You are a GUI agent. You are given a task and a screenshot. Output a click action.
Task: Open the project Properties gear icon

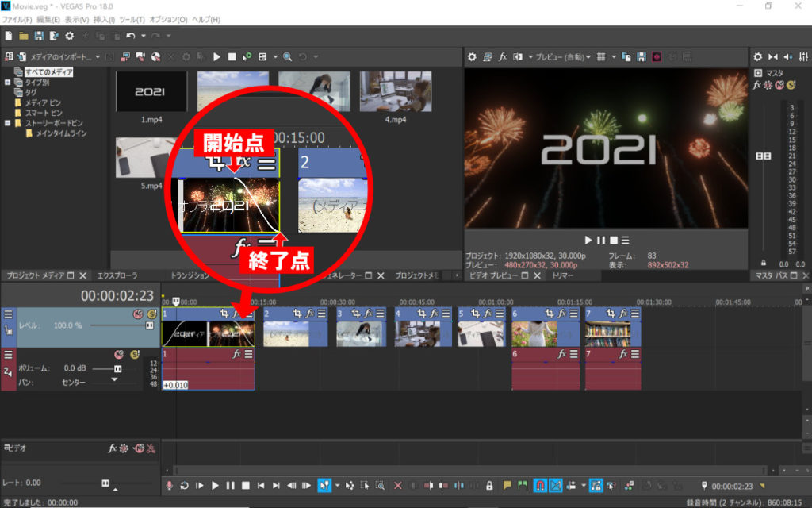69,36
